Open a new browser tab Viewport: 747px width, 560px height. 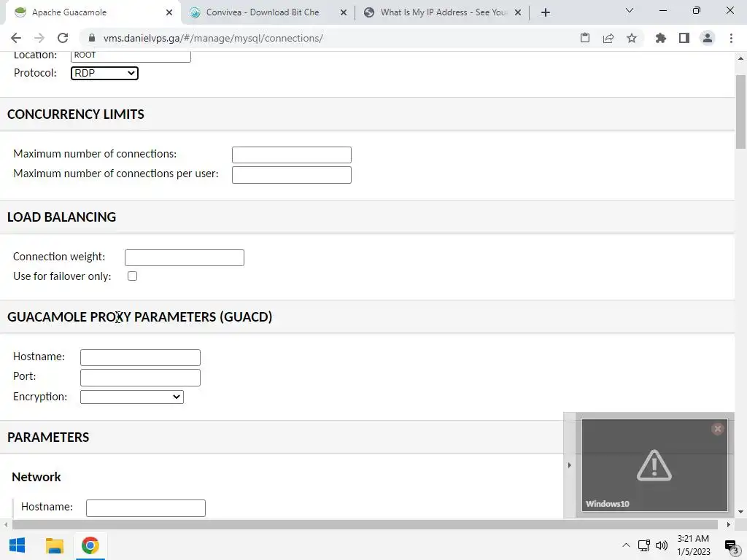coord(546,12)
